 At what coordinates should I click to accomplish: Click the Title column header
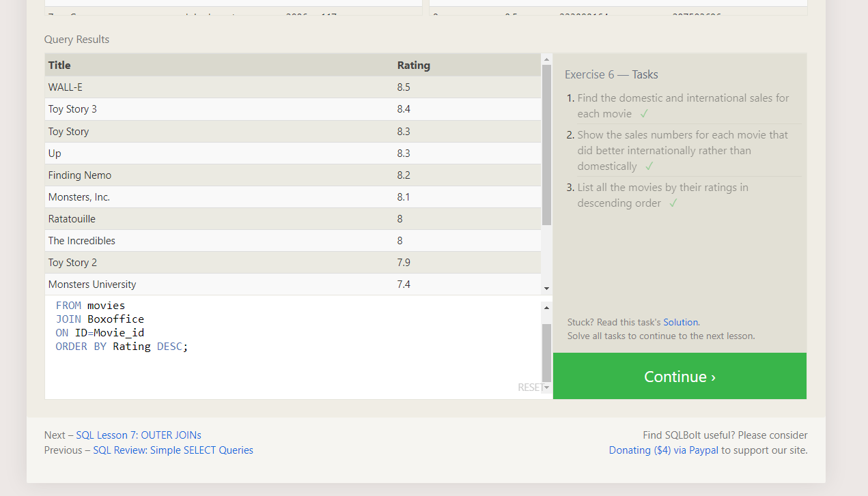click(x=59, y=65)
